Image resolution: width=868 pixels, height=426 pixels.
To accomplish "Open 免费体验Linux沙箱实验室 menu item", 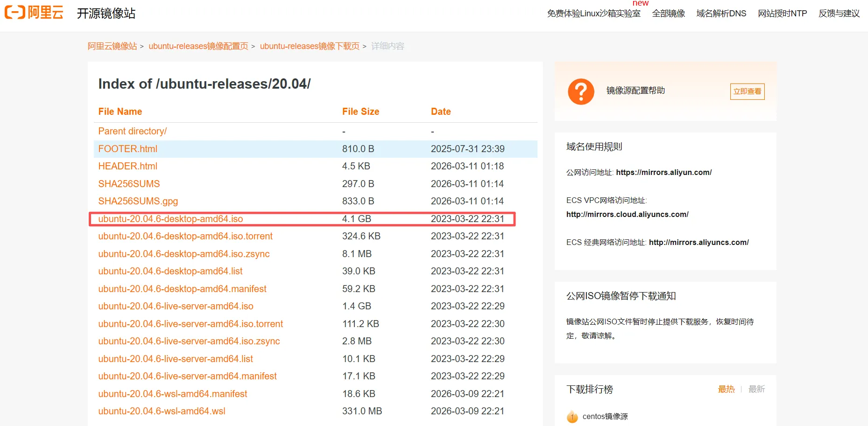I will [593, 14].
